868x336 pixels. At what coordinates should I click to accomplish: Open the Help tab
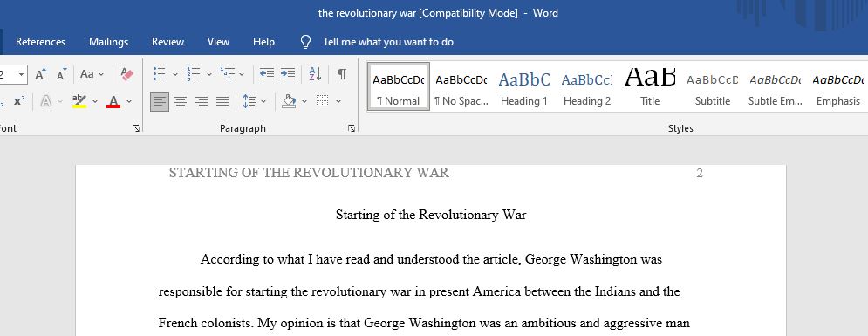click(263, 42)
